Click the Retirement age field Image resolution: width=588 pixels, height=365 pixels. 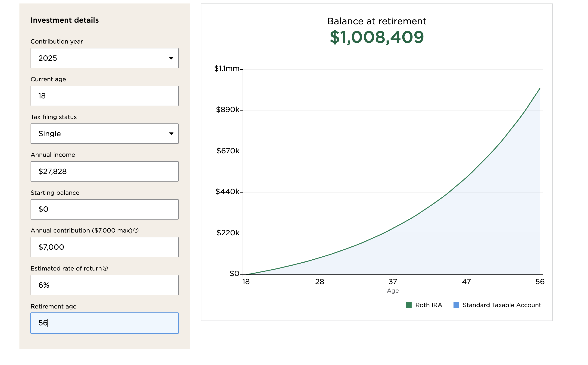pos(104,323)
